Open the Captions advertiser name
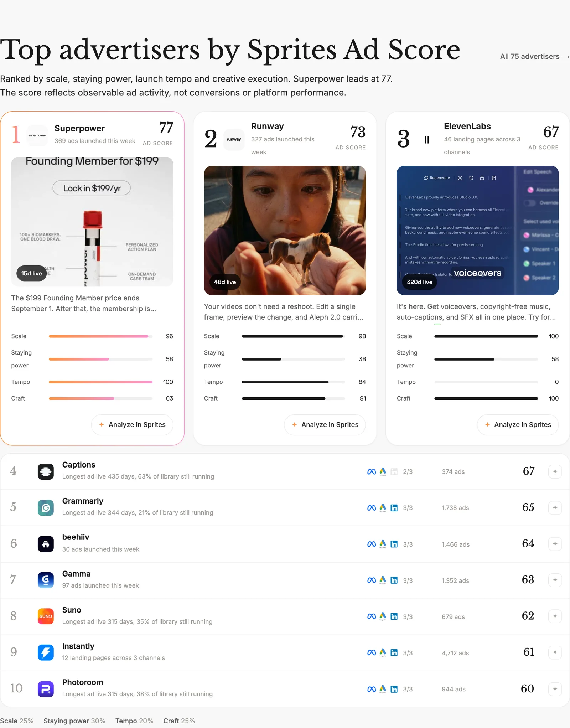 coord(79,465)
